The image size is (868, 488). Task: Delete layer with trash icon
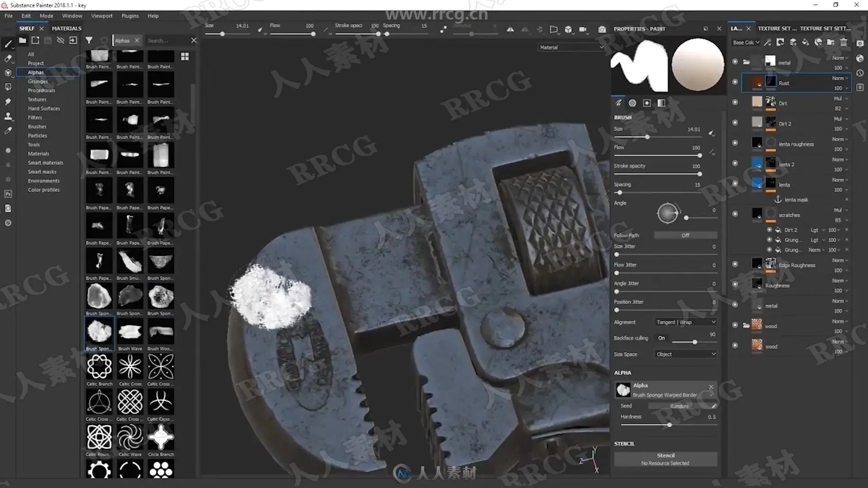point(844,42)
